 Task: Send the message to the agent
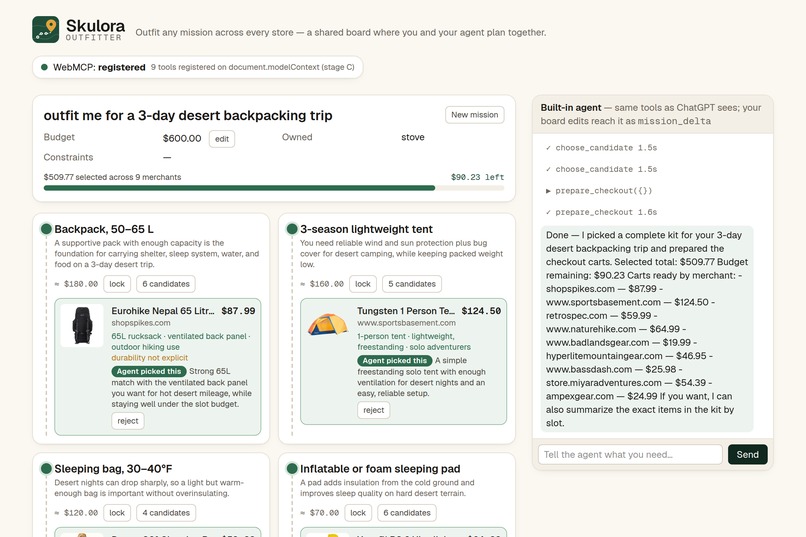pos(747,454)
